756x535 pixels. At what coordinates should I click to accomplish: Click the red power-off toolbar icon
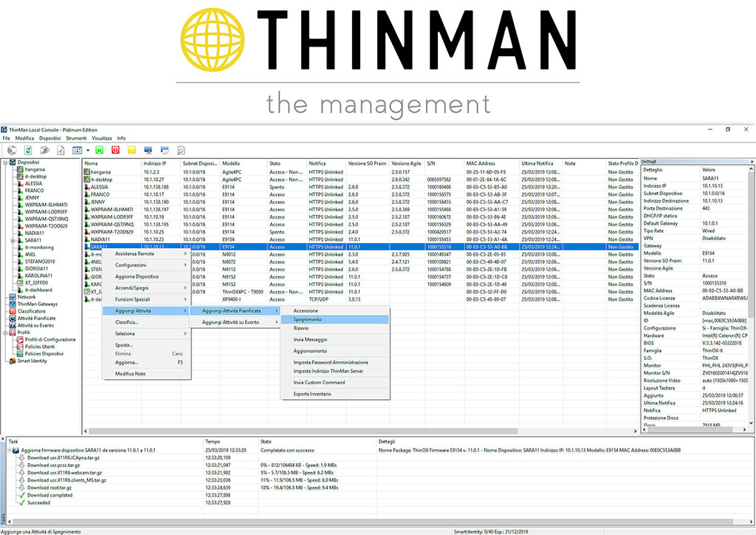pyautogui.click(x=115, y=150)
